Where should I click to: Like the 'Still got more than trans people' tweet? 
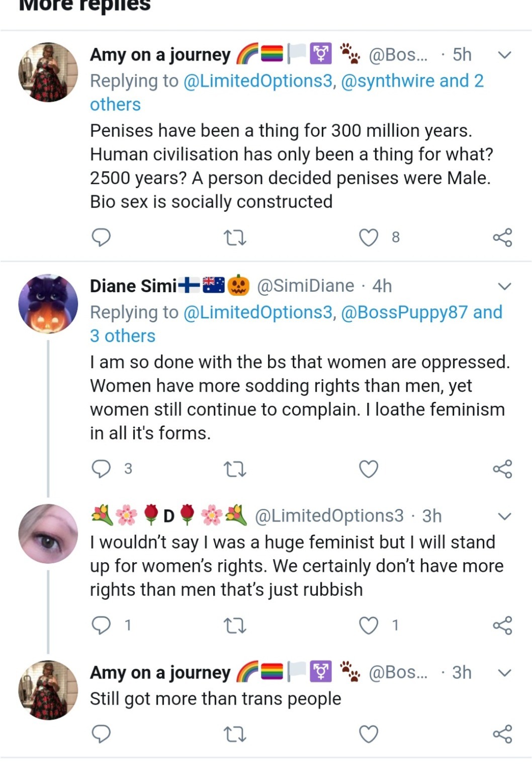pos(368,734)
